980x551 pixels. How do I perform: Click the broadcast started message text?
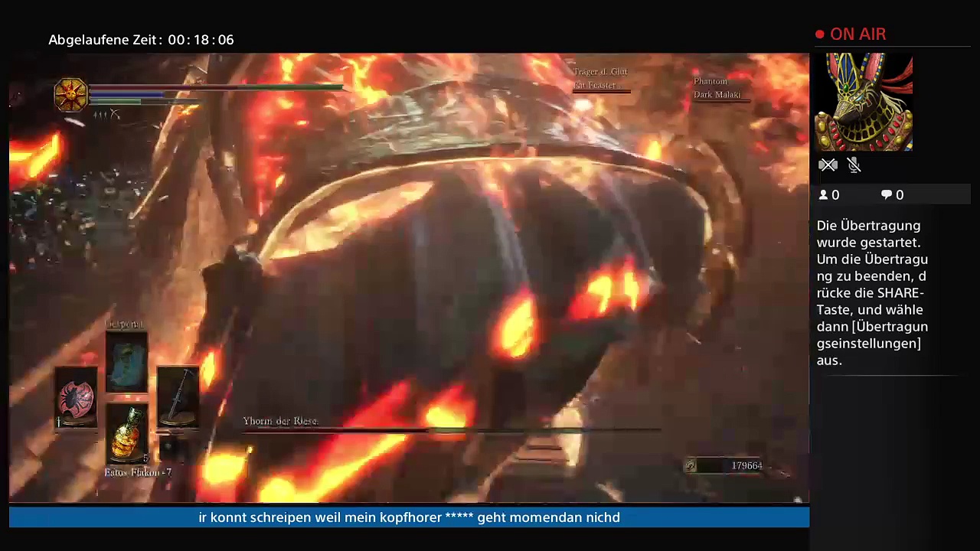(872, 292)
